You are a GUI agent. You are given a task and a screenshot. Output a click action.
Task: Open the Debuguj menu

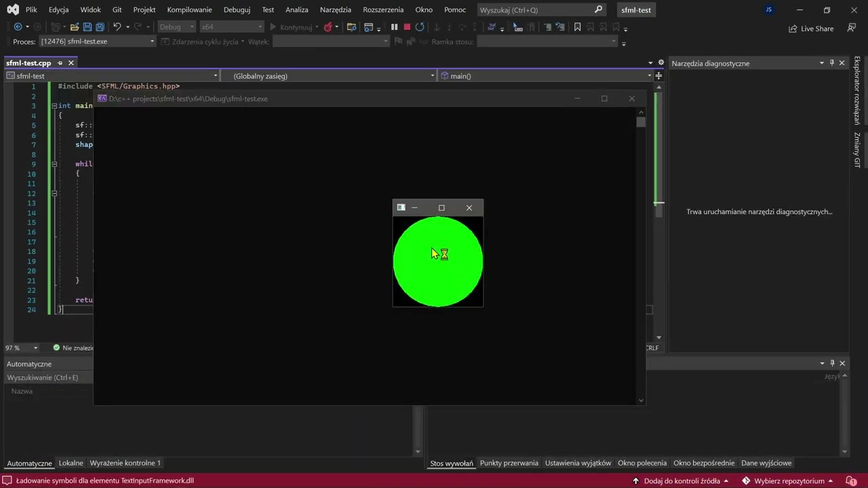coord(237,9)
